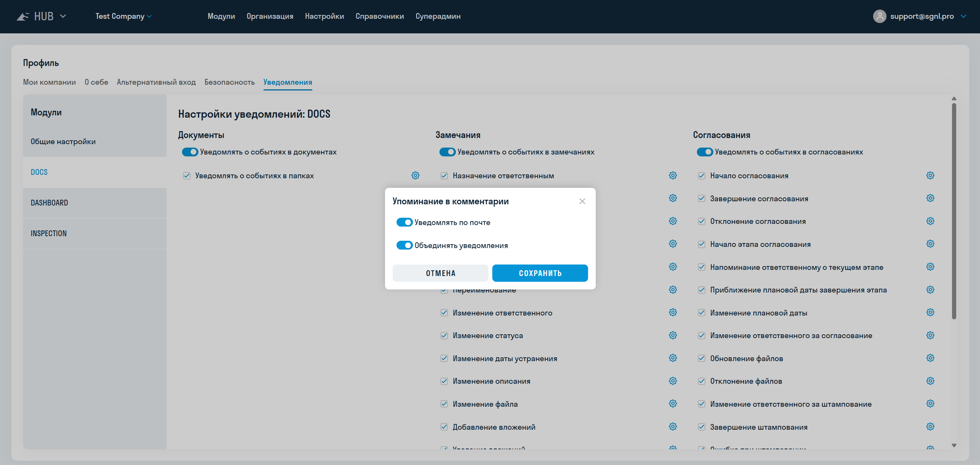The height and width of the screenshot is (465, 980).
Task: Toggle Уведомлять о событиях в документах
Action: pos(190,152)
